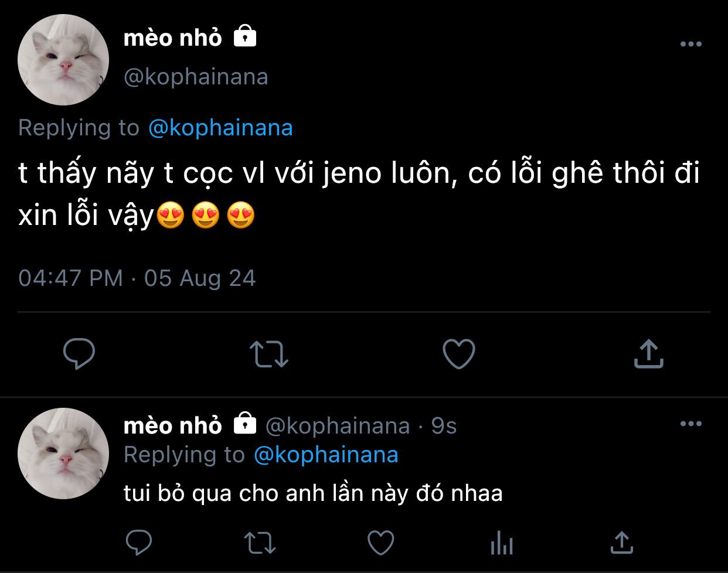Open more options for main tweet
Image resolution: width=728 pixels, height=573 pixels.
pyautogui.click(x=690, y=44)
